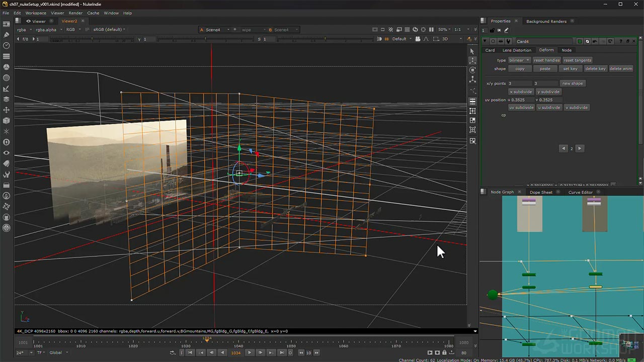Screen dimensions: 644x362
Task: Collapse the Card4 properties panel arrow
Action: click(x=485, y=41)
